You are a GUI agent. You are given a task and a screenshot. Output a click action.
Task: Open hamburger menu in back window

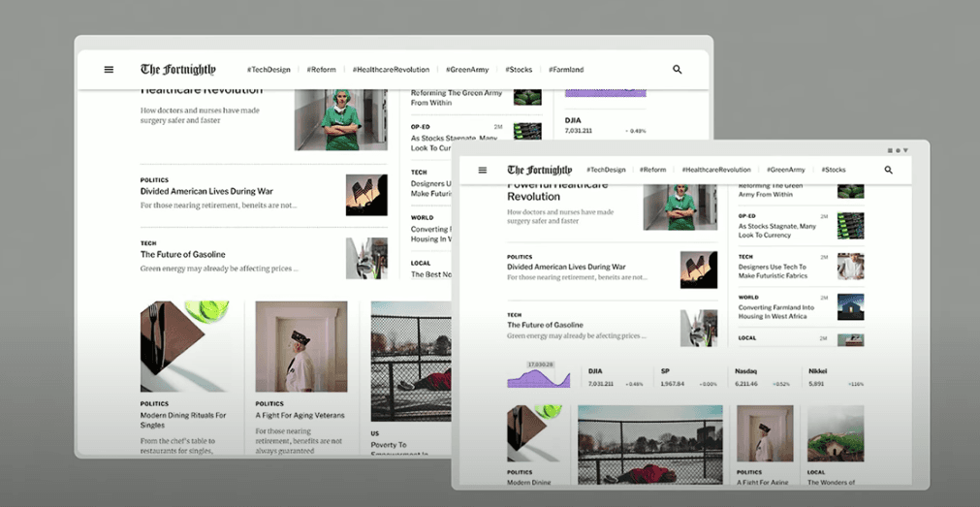tap(109, 70)
